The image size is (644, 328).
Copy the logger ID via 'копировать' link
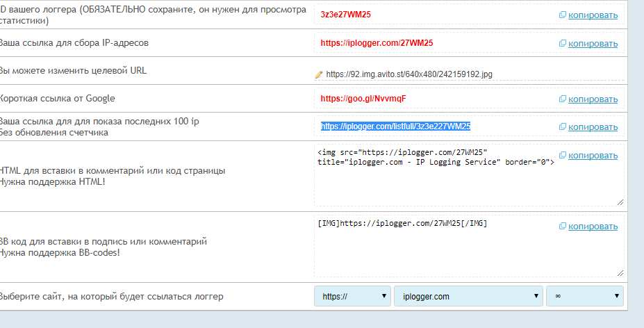(x=593, y=15)
